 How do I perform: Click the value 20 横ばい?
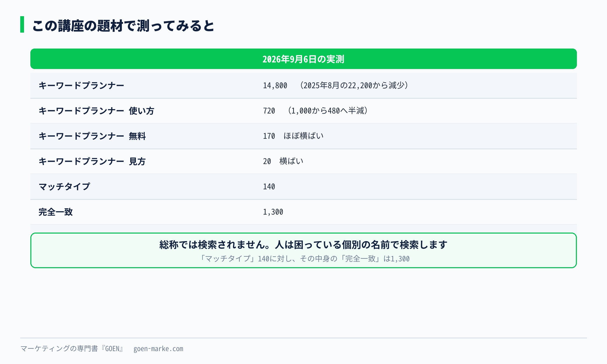283,161
